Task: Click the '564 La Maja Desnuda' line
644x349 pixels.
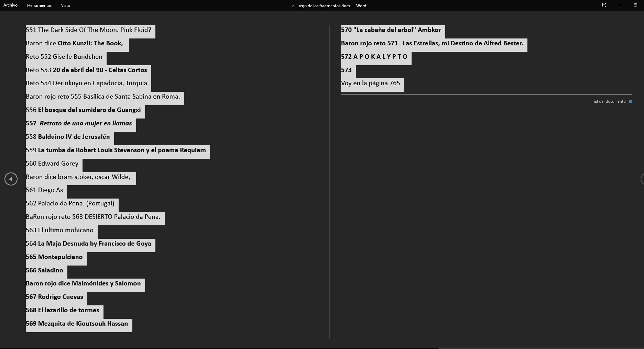Action: coord(88,244)
